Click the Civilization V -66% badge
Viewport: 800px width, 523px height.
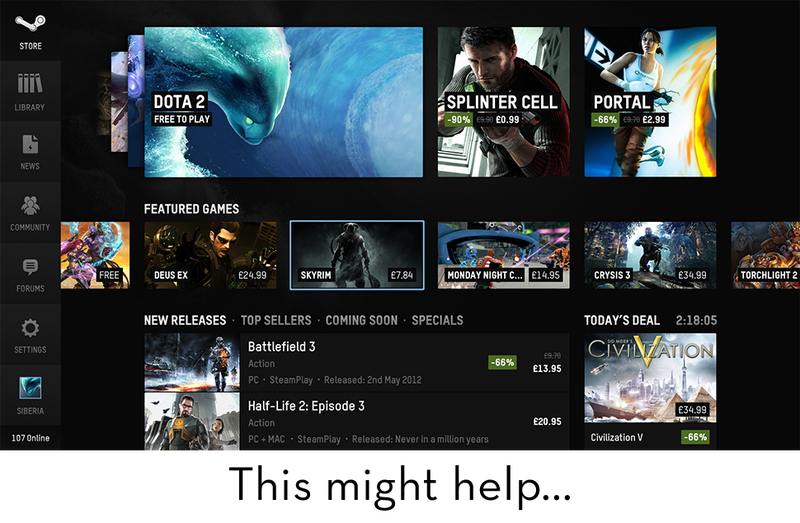(x=695, y=437)
